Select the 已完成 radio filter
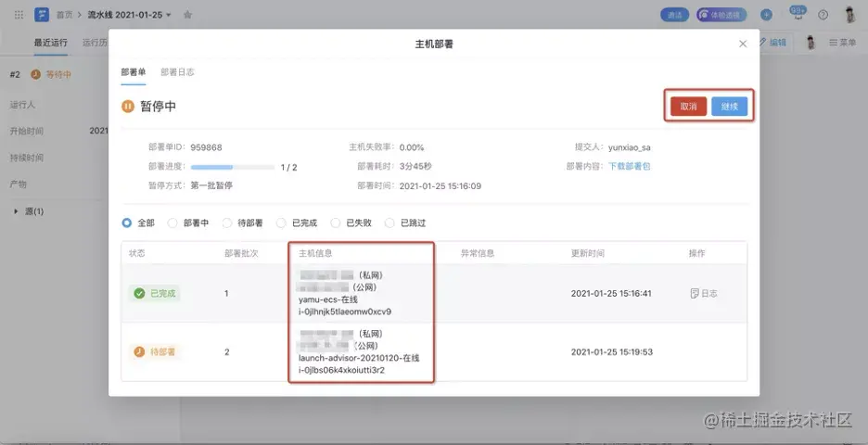Image resolution: width=868 pixels, height=445 pixels. [x=281, y=223]
